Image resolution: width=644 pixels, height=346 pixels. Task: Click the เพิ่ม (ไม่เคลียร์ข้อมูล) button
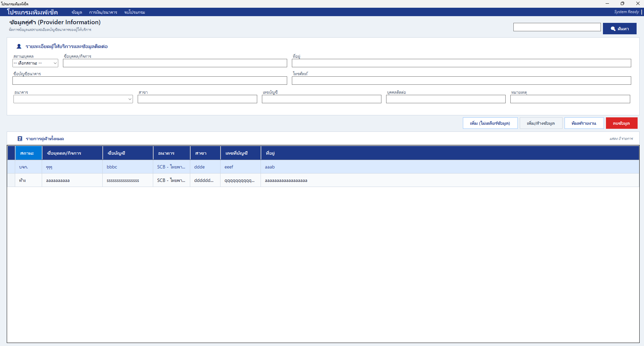click(490, 123)
